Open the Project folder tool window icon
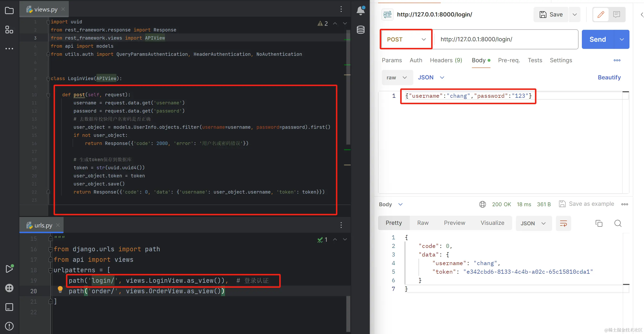This screenshot has width=644, height=334. pos(9,10)
